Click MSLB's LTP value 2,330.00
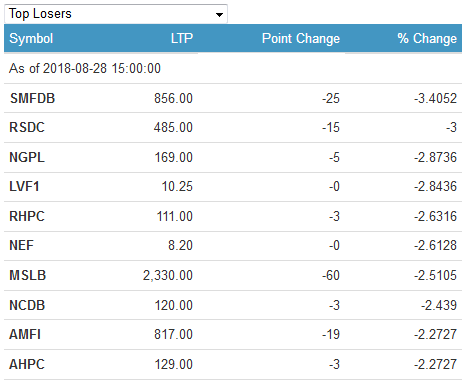This screenshot has height=386, width=467. 168,275
